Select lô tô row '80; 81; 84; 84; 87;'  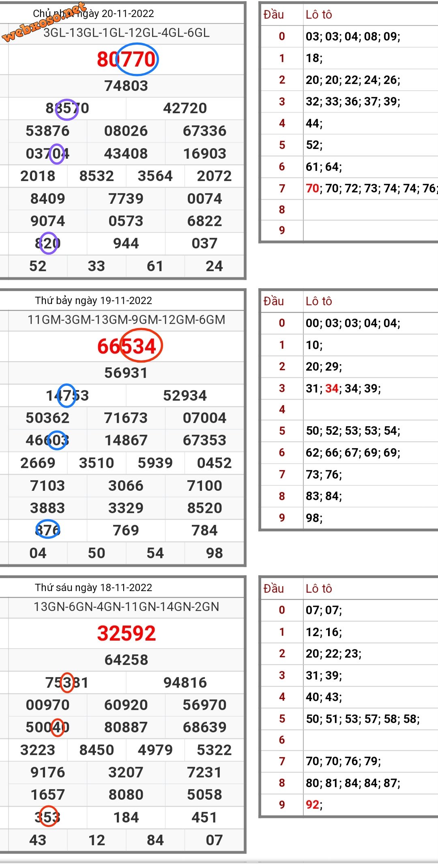pyautogui.click(x=353, y=783)
